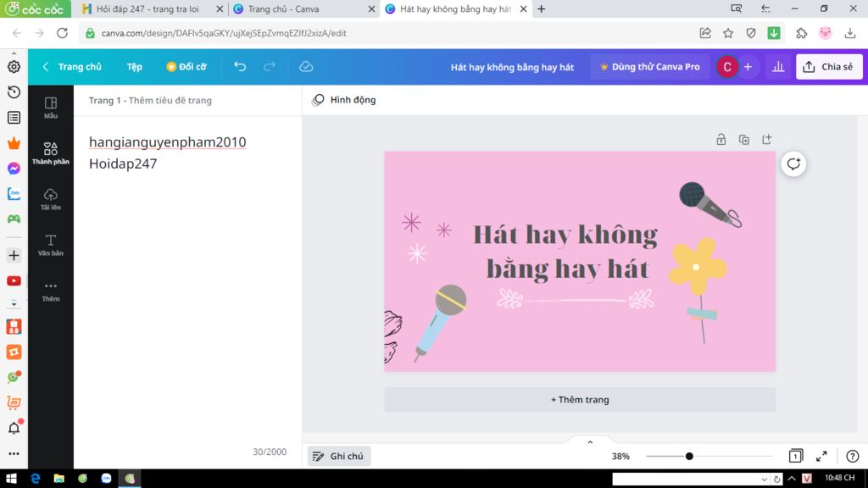Add a collaborator with plus icon
868x488 pixels.
coord(748,67)
